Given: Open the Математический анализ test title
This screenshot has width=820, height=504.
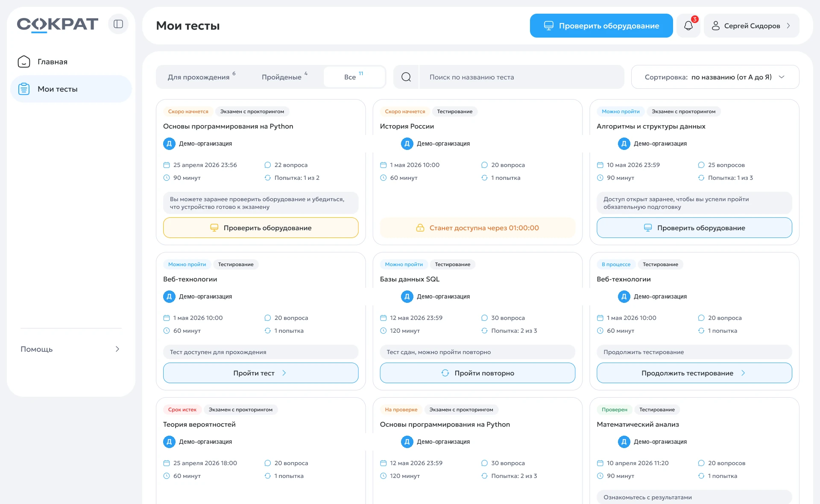Looking at the screenshot, I should click(x=638, y=424).
